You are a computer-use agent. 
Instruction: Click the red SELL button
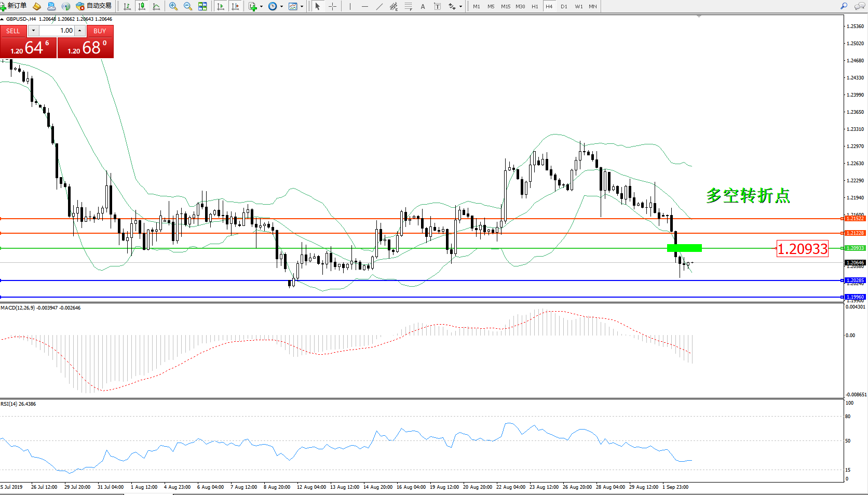click(x=13, y=31)
